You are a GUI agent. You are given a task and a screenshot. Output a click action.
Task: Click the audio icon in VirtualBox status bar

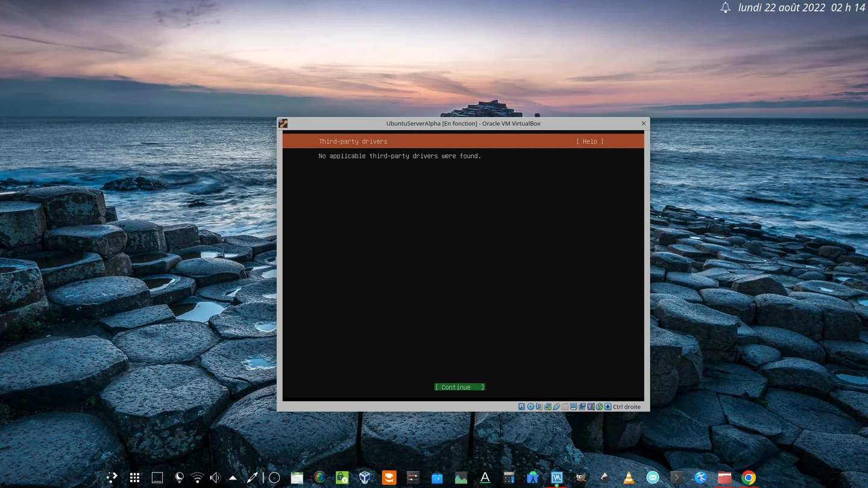(x=539, y=407)
